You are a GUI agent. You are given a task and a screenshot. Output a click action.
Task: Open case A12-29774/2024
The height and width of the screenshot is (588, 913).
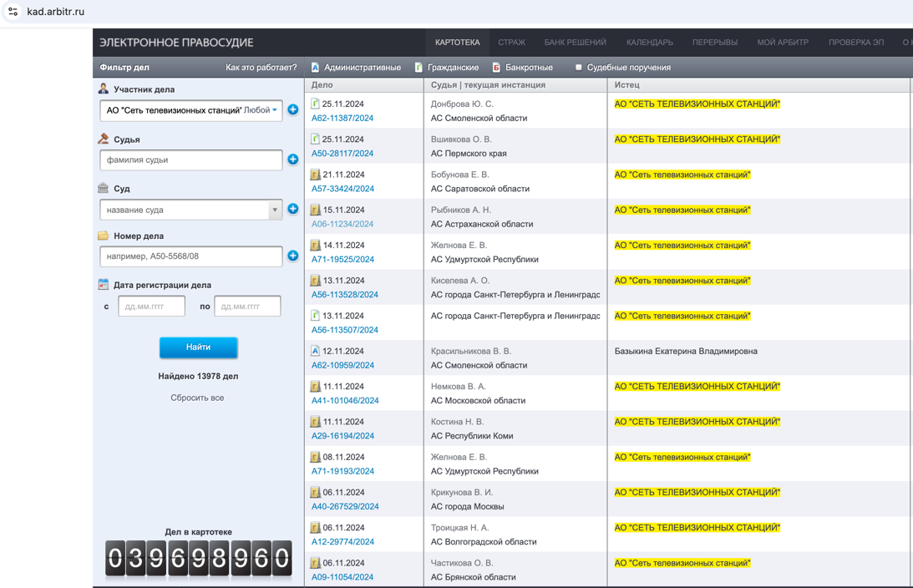pos(342,542)
